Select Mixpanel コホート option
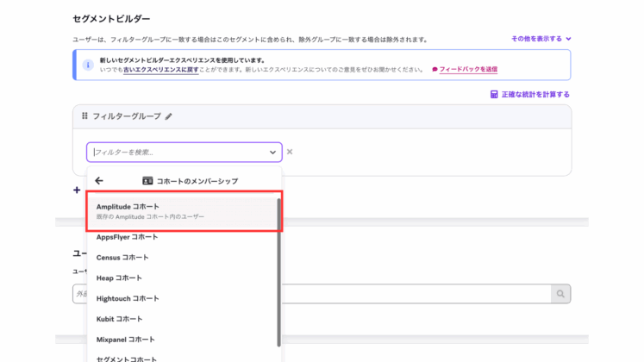This screenshot has width=644, height=362. tap(126, 340)
